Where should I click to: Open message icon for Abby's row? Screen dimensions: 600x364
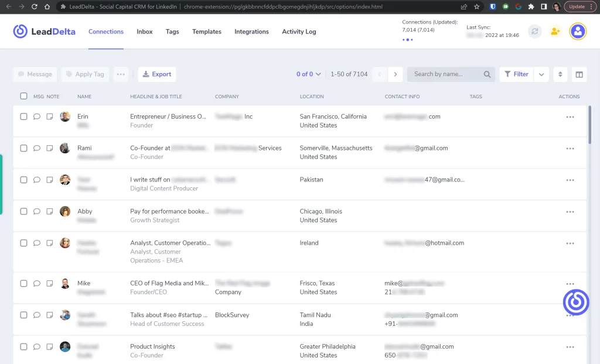37,211
